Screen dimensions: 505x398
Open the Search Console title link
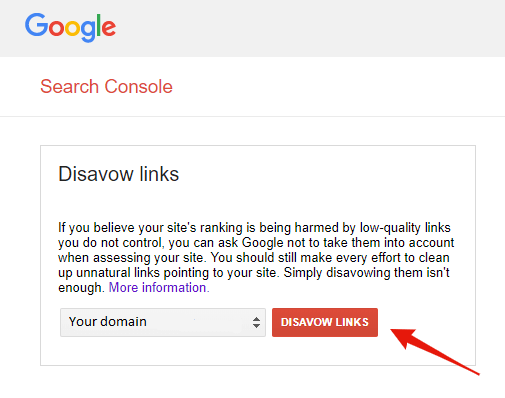(106, 87)
